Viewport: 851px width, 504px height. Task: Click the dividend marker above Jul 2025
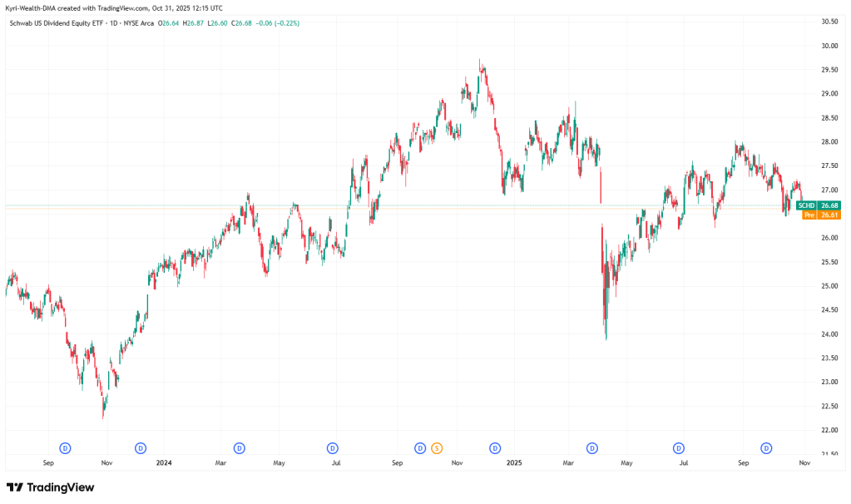point(679,448)
